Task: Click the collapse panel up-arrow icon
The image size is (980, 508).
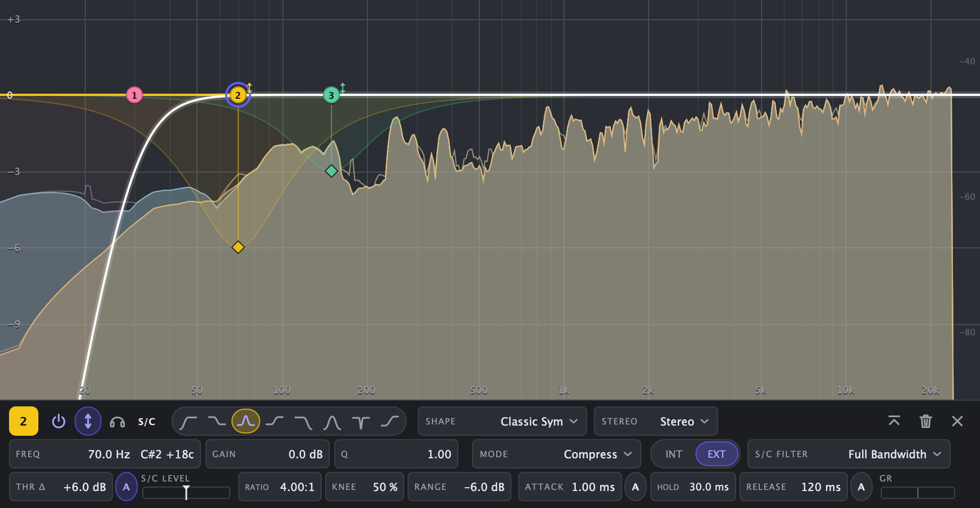Action: click(x=894, y=421)
